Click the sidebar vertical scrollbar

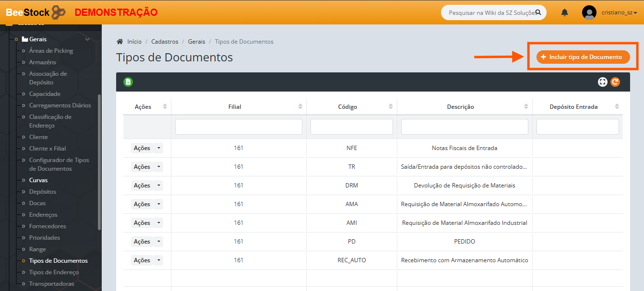[99, 163]
